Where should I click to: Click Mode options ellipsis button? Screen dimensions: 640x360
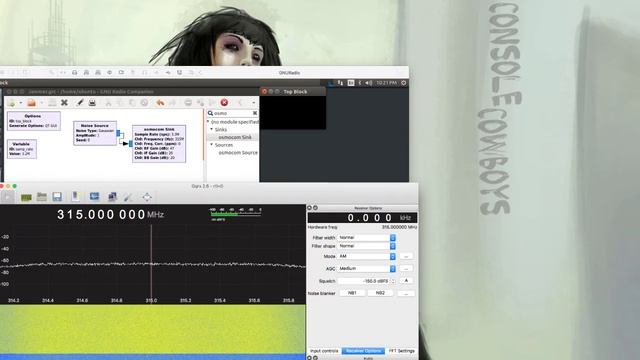point(406,256)
